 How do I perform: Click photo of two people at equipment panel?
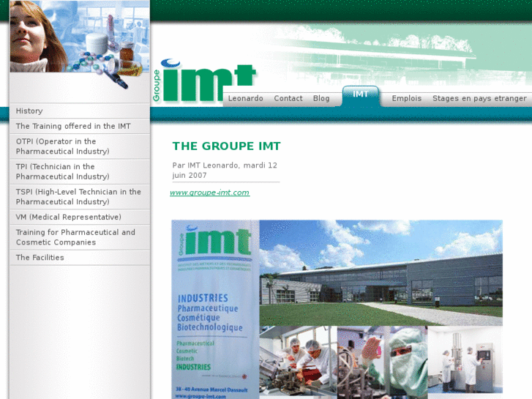(x=465, y=360)
